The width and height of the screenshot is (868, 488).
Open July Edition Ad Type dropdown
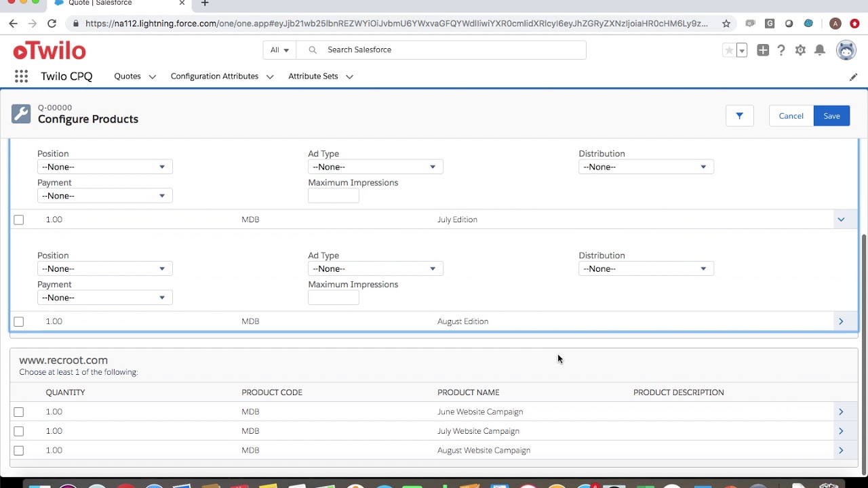tap(376, 269)
